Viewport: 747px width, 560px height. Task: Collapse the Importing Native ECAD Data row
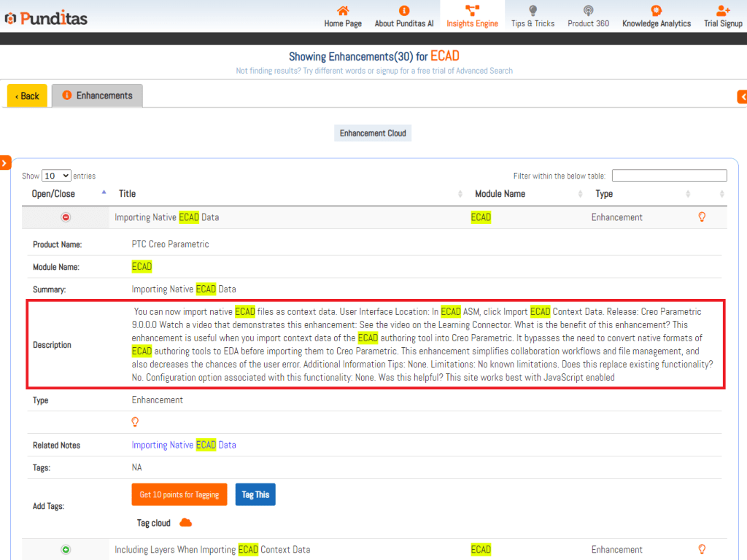(x=66, y=217)
